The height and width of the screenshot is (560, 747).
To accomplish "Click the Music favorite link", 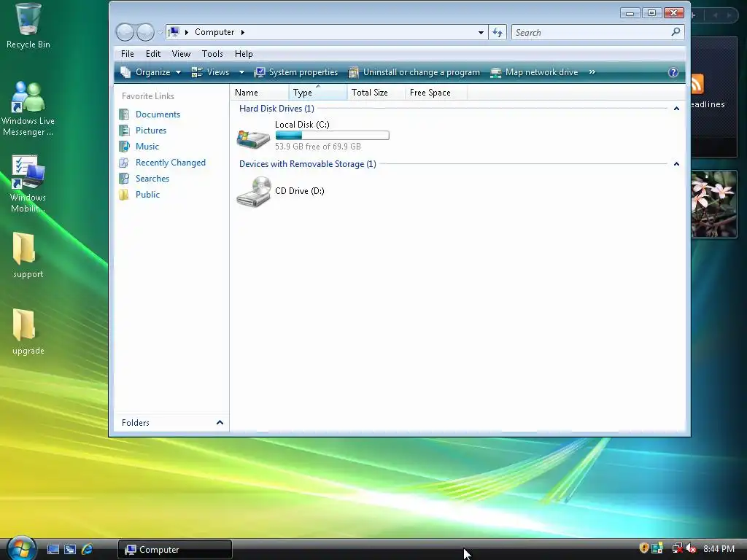I will tap(147, 146).
